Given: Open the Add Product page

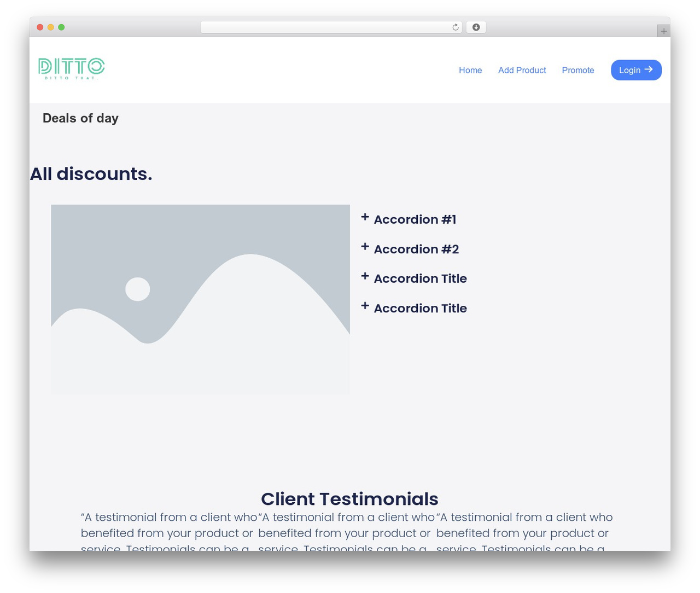Looking at the screenshot, I should coord(522,70).
